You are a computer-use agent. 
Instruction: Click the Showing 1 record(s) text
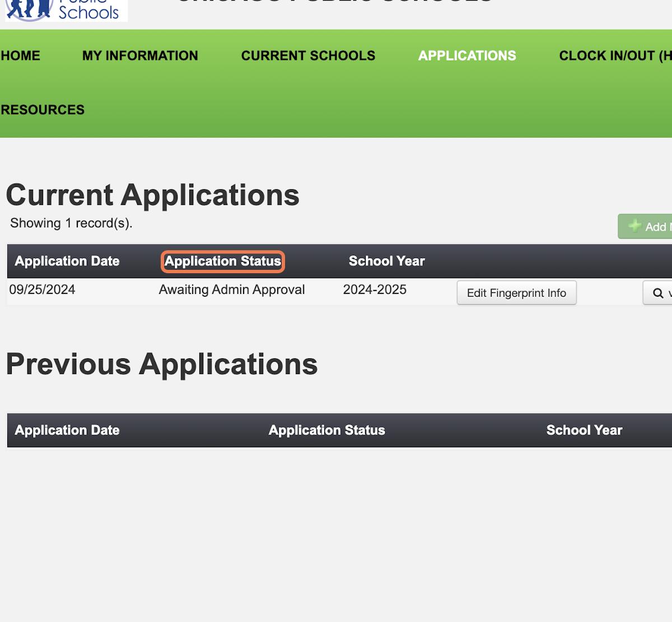71,223
